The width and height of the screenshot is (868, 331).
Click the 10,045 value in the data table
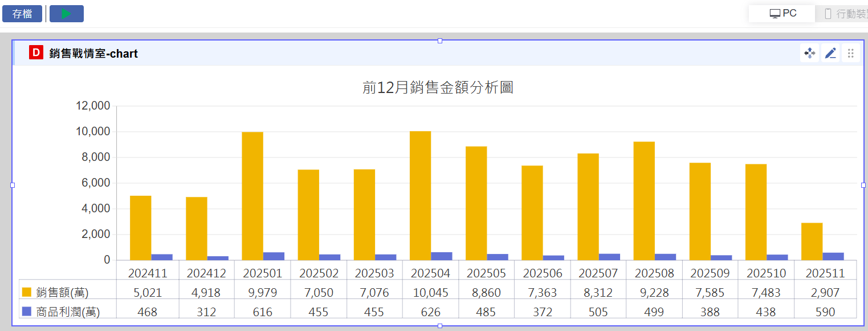(430, 293)
